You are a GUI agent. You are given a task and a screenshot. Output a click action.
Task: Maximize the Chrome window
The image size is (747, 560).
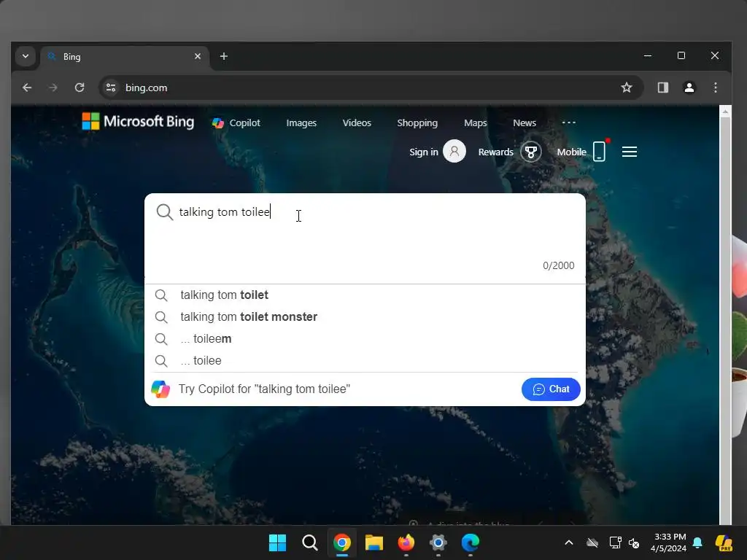point(681,55)
